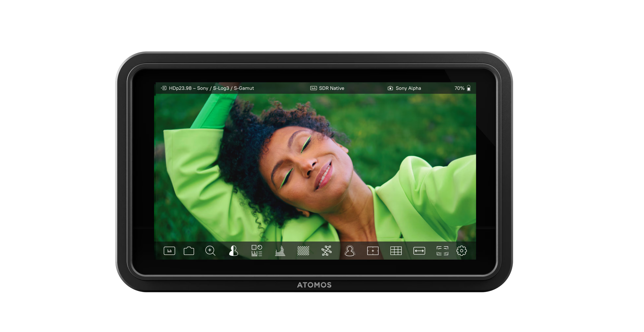The width and height of the screenshot is (644, 332).
Task: Select the vectorscope cross-points icon
Action: coord(327,251)
